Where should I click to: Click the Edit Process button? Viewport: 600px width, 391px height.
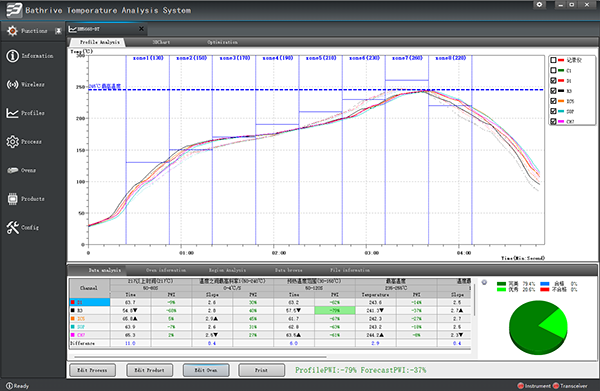pyautogui.click(x=92, y=370)
